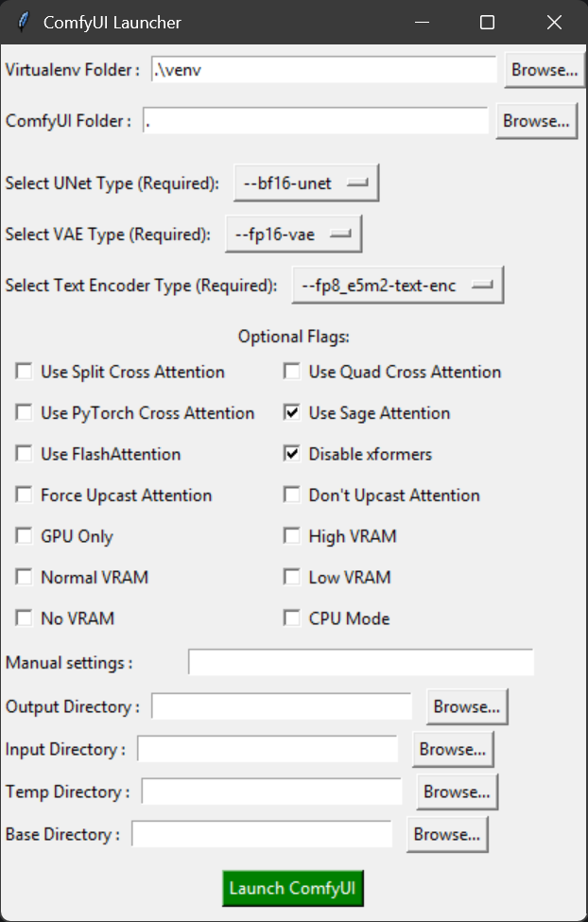The width and height of the screenshot is (588, 922).
Task: Open the UNet Type dropdown
Action: (306, 183)
